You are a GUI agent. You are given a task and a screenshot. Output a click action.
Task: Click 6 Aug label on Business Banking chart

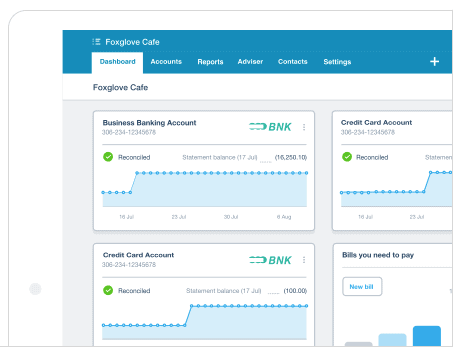(284, 217)
